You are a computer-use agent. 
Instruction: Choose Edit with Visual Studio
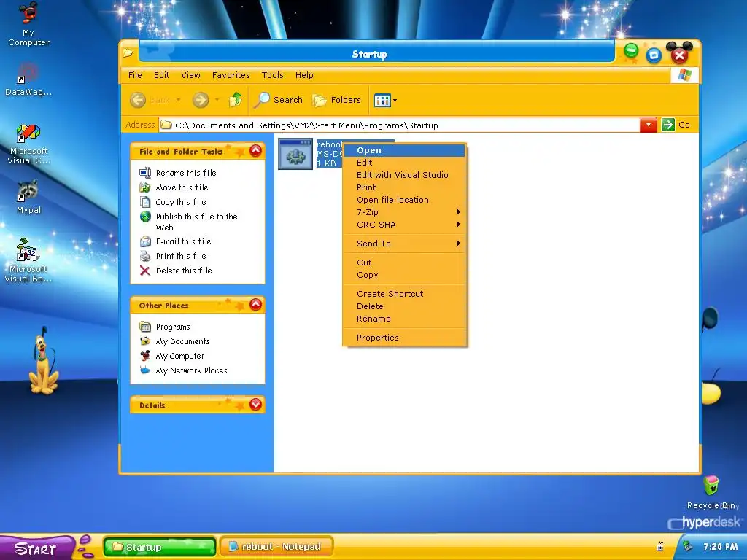click(404, 175)
